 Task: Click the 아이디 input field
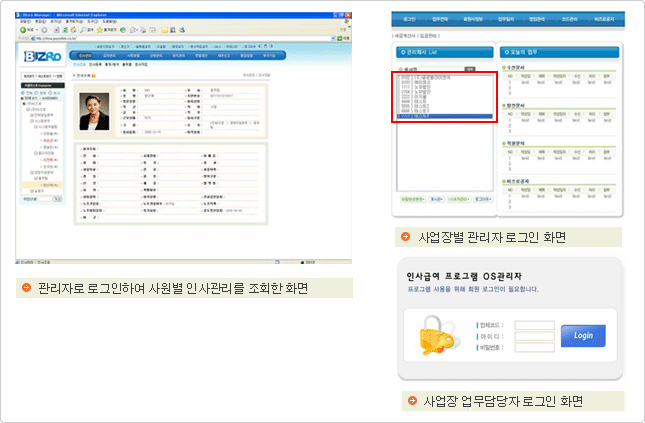533,337
